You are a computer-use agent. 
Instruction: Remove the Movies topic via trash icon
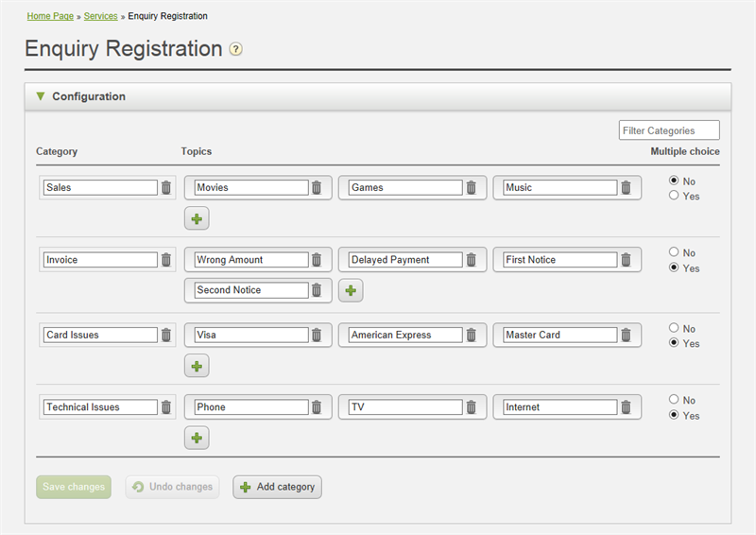317,188
